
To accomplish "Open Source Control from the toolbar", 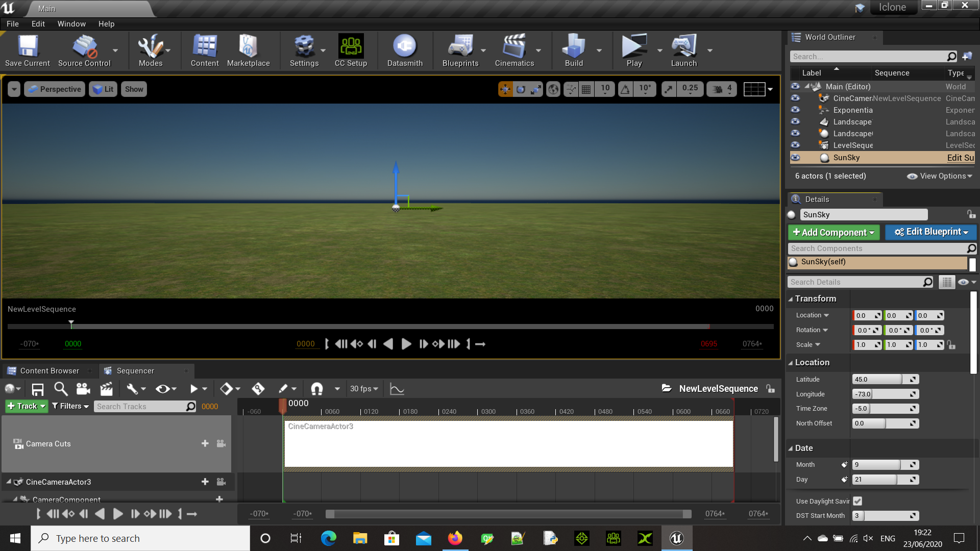I will 84,51.
